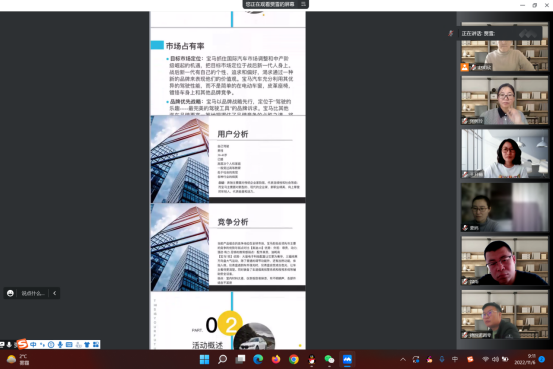Select the first participant's video thumbnail
Screen dimensions: 553x369
click(505, 47)
